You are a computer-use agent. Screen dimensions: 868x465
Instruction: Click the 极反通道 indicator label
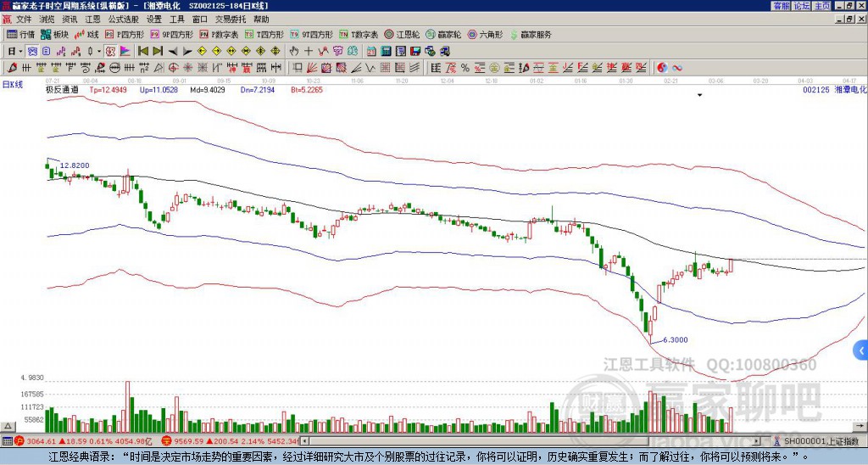[62, 89]
